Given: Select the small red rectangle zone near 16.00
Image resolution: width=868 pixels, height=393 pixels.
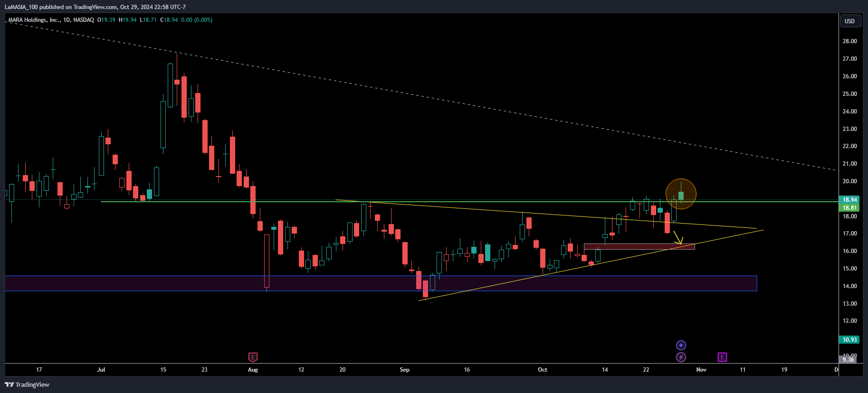Looking at the screenshot, I should click(639, 246).
